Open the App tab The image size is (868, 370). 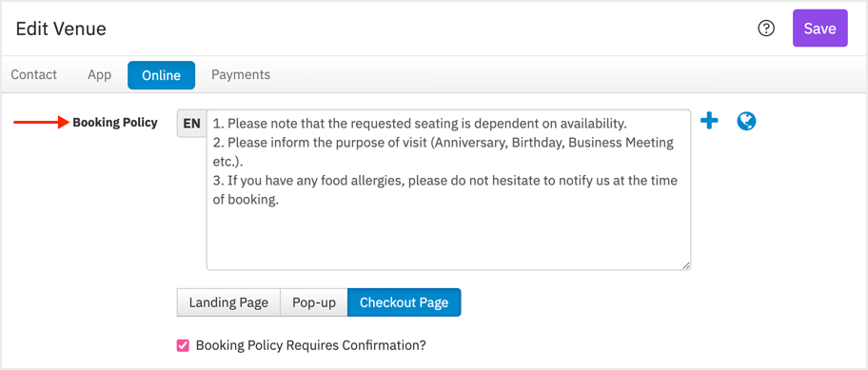[x=100, y=74]
